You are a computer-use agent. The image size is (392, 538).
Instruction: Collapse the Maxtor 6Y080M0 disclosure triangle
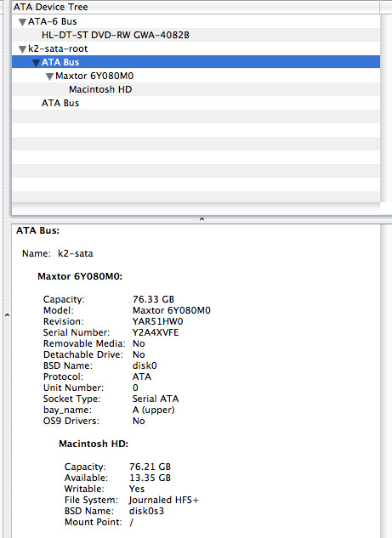[50, 76]
